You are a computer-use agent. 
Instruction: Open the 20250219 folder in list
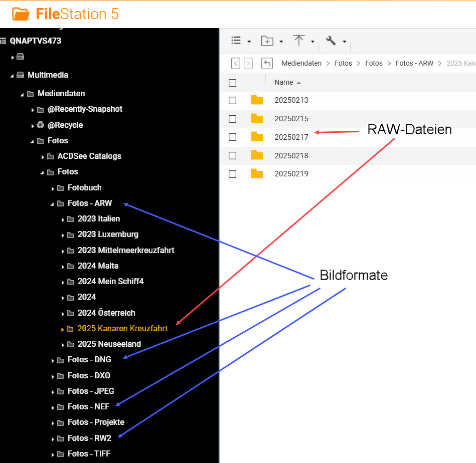pos(291,174)
